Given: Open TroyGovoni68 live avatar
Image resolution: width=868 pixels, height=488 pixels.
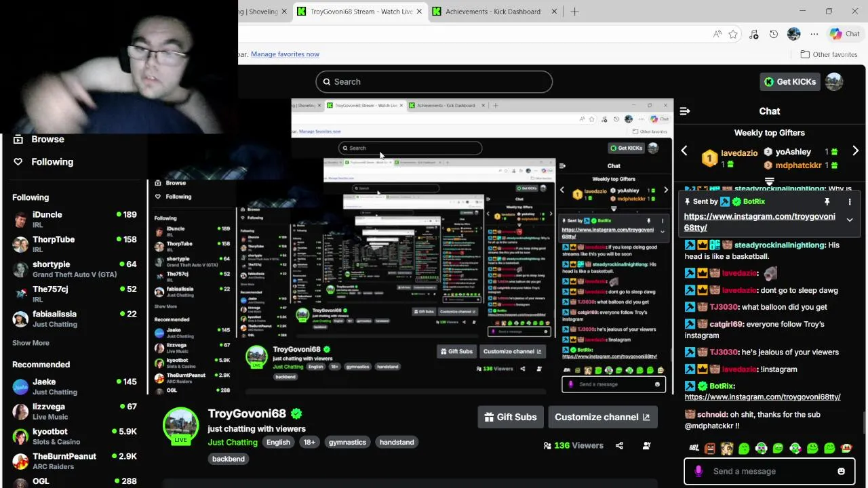Looking at the screenshot, I should (x=180, y=426).
